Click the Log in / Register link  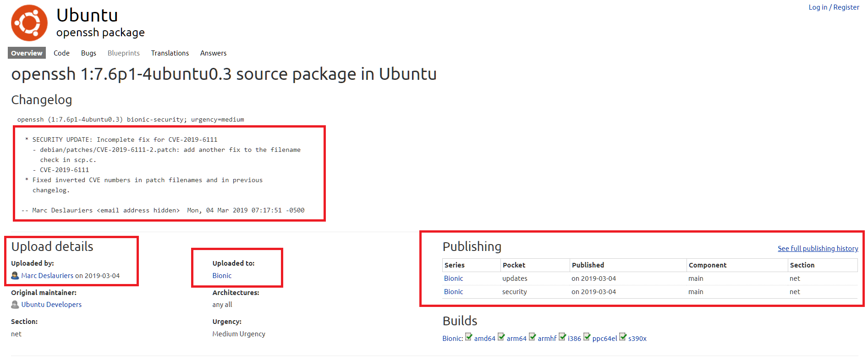(834, 7)
